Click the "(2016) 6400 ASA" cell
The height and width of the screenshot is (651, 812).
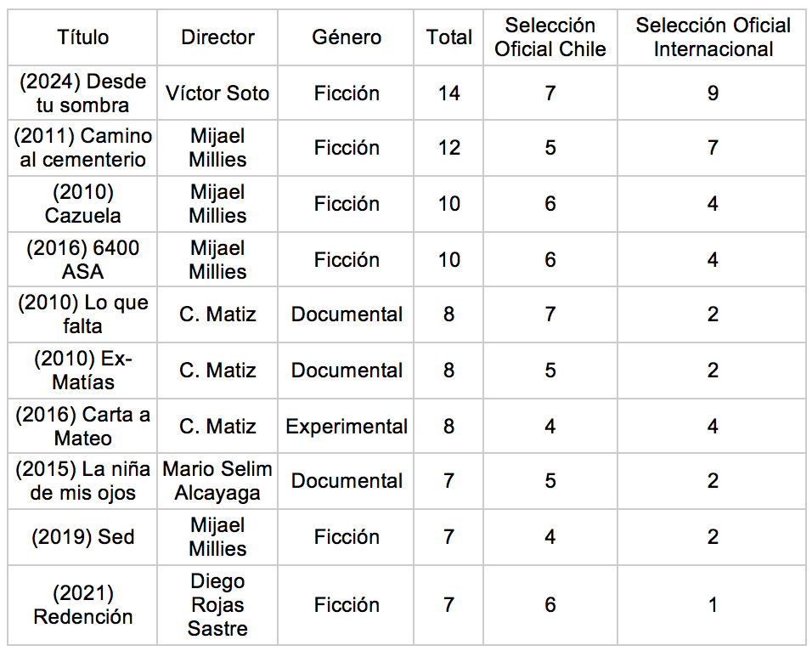[83, 260]
